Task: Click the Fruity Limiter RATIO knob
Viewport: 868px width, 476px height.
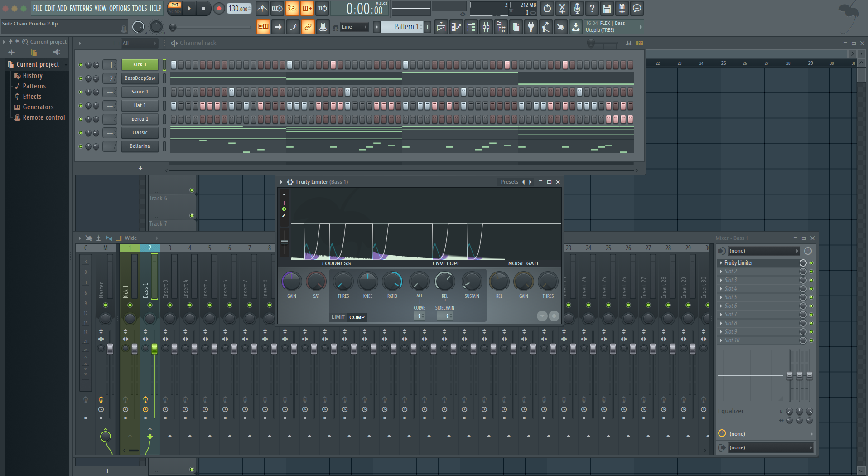Action: pyautogui.click(x=392, y=282)
